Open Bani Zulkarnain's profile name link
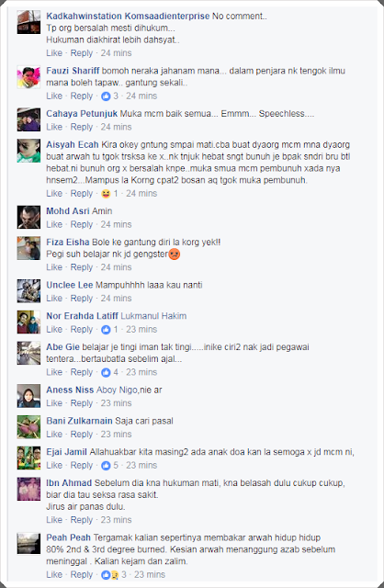The image size is (384, 588). [x=79, y=421]
